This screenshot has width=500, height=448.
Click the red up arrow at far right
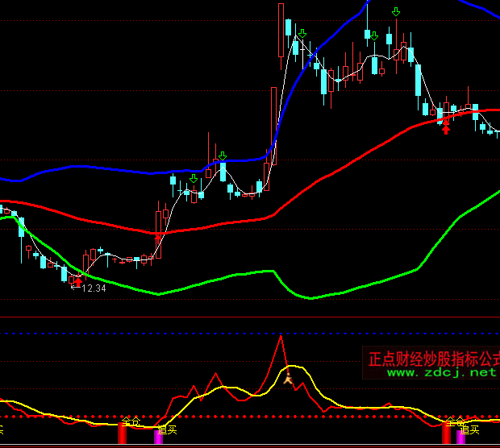(x=445, y=128)
